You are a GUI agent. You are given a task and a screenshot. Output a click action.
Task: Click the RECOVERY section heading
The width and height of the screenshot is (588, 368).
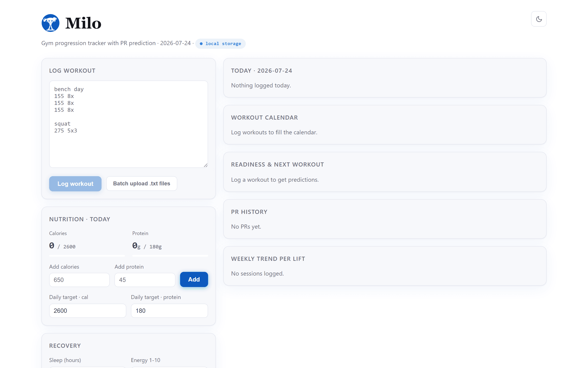tap(65, 346)
